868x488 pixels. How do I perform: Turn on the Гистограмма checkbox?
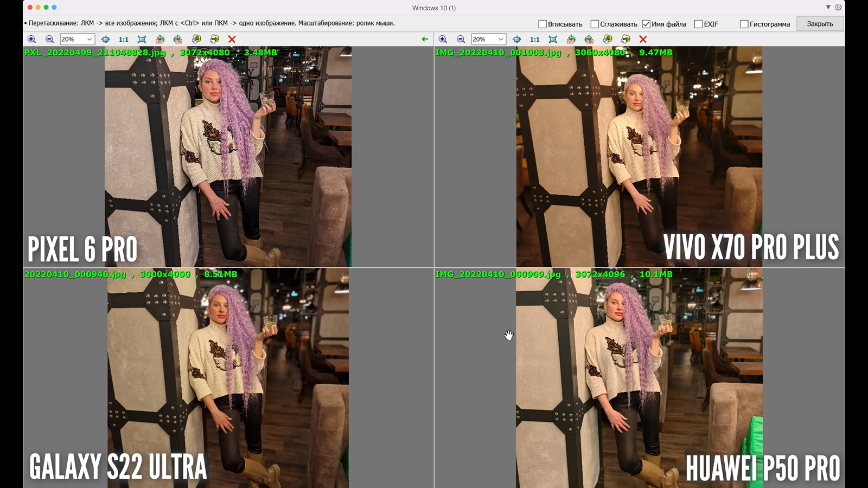(x=744, y=24)
